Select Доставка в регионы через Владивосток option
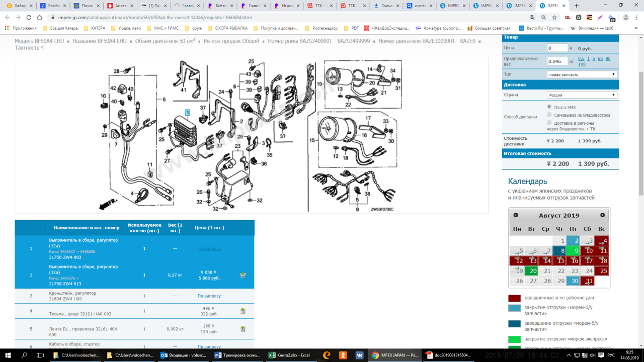This screenshot has width=644, height=362. [x=549, y=122]
